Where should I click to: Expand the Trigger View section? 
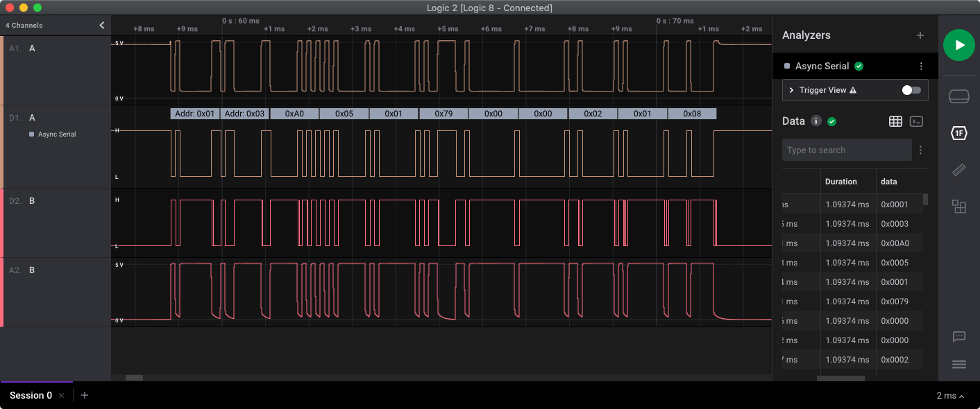point(791,90)
